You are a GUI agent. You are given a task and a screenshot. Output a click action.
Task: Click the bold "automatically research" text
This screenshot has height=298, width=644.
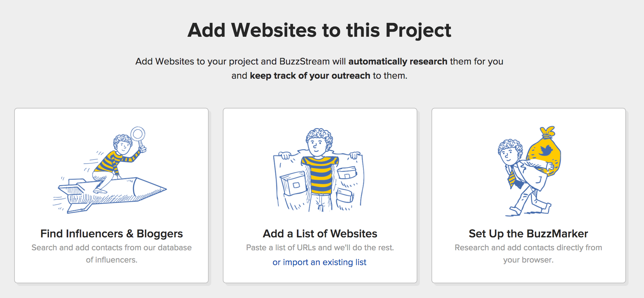[398, 61]
